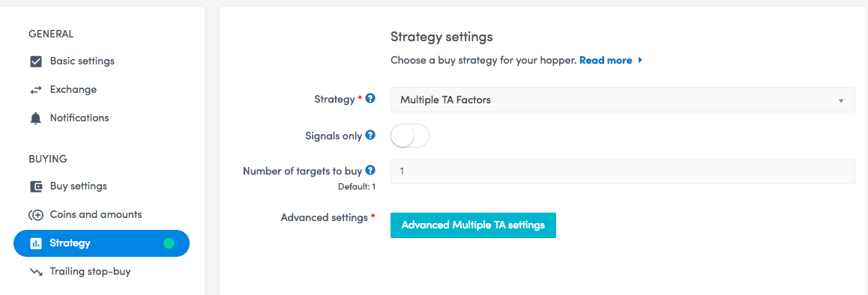Viewport: 868px width, 295px height.
Task: Click Advanced Multiple TA settings button
Action: (x=473, y=225)
